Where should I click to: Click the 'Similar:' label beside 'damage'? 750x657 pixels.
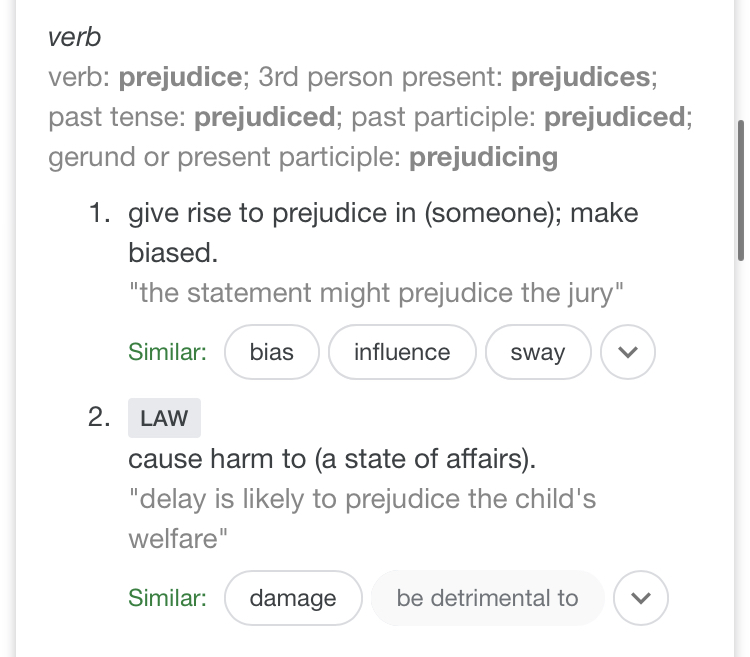tap(167, 598)
